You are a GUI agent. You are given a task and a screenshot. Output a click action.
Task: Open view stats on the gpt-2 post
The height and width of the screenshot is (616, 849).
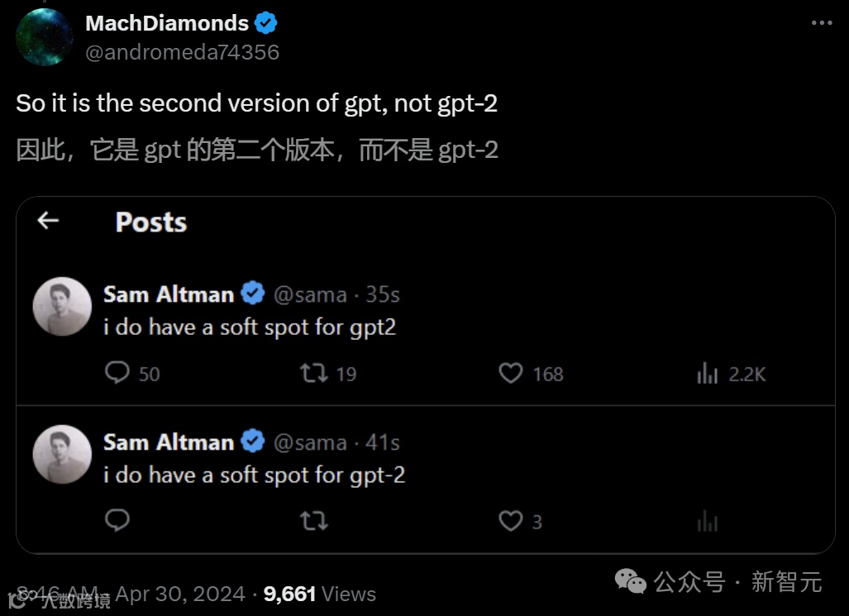[708, 522]
